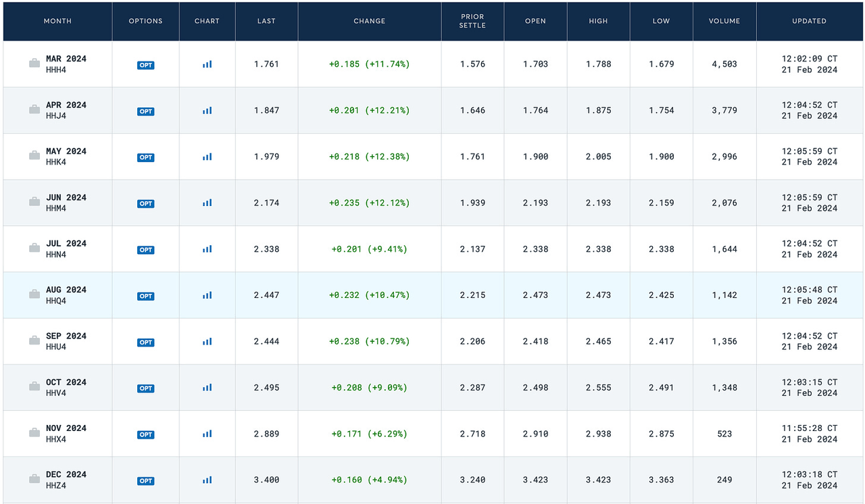The width and height of the screenshot is (865, 504).
Task: Click the UPDATED column header
Action: coord(810,21)
